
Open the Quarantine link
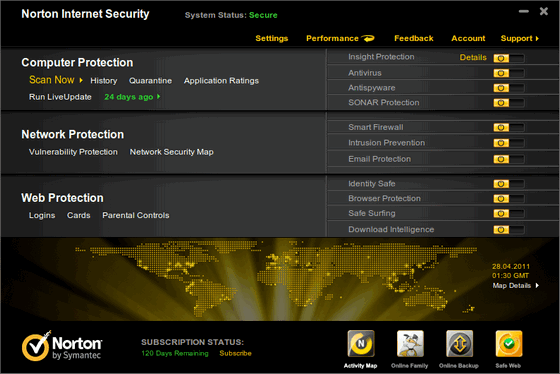tap(150, 81)
